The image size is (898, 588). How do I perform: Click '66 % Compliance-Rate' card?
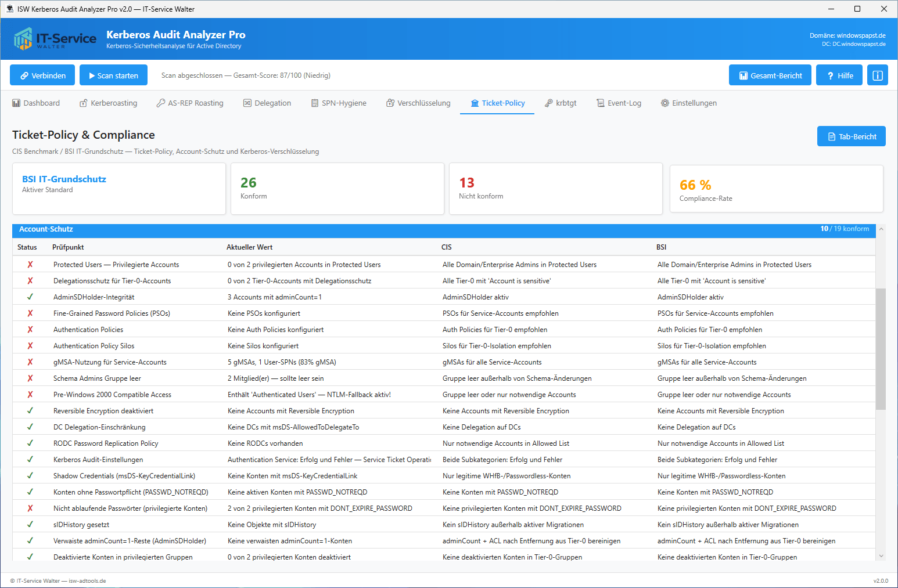777,189
